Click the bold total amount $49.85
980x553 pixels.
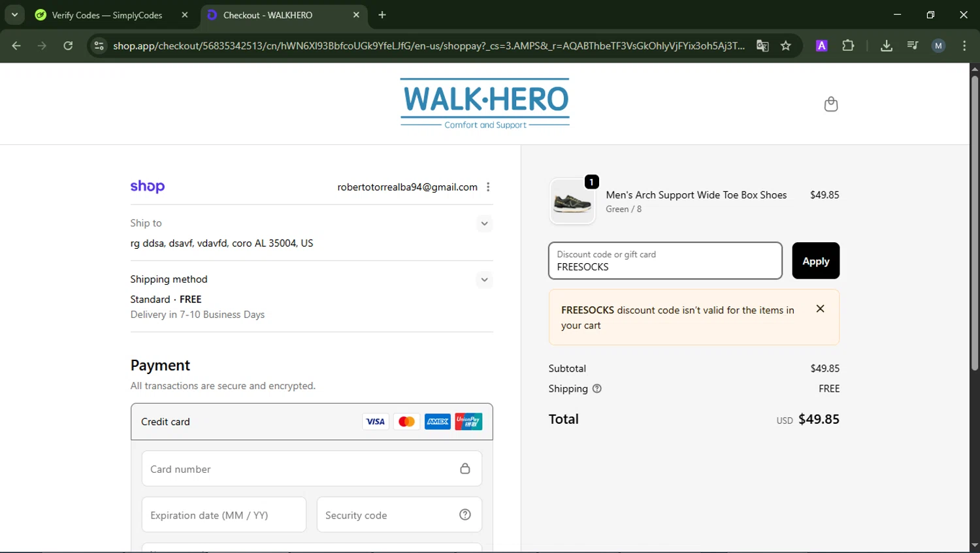[819, 419]
